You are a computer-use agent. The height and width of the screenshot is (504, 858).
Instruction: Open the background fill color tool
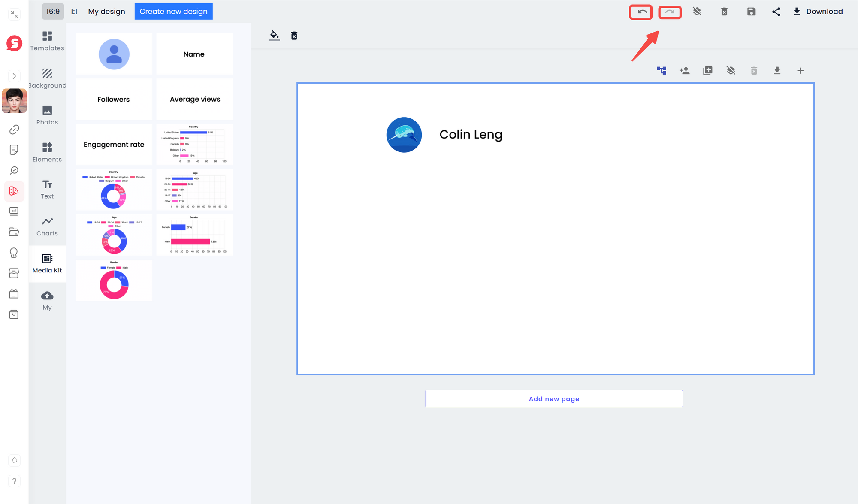[x=274, y=36]
